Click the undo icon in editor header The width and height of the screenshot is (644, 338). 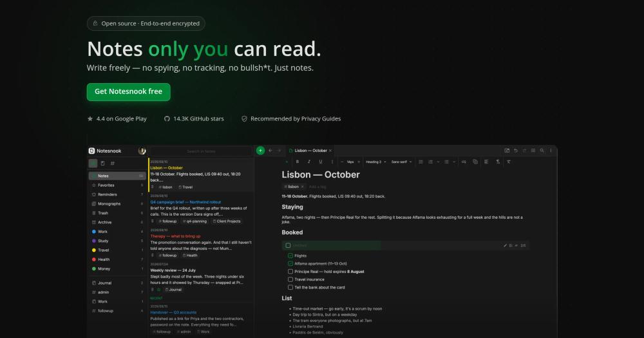[x=516, y=151]
